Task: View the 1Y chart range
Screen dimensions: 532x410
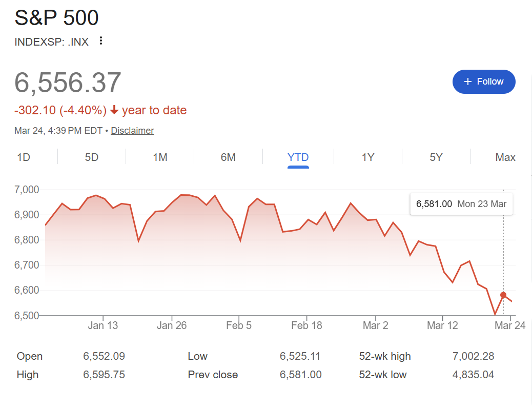Action: pos(368,157)
